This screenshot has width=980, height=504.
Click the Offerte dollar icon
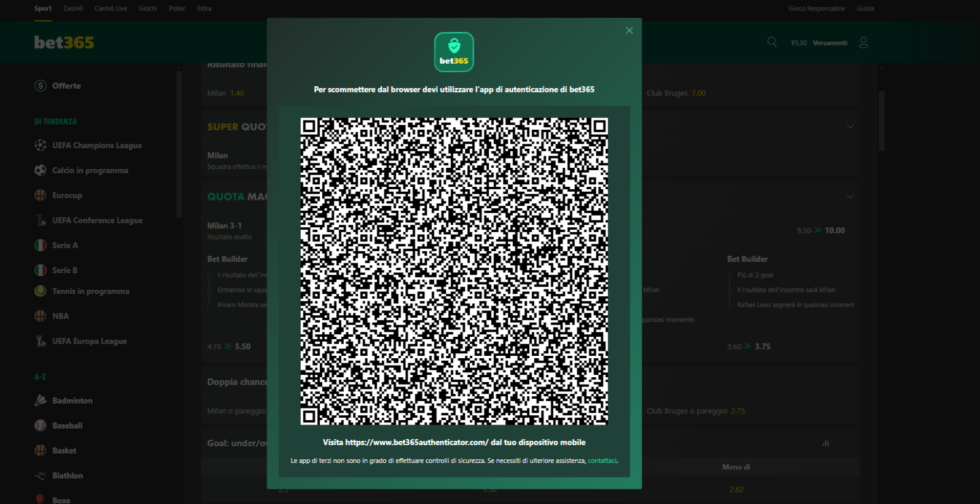point(40,86)
